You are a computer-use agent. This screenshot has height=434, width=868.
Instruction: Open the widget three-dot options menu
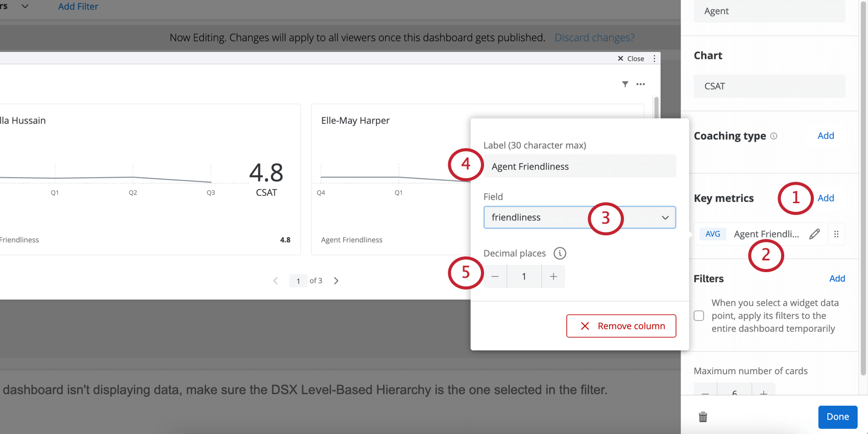coord(641,84)
